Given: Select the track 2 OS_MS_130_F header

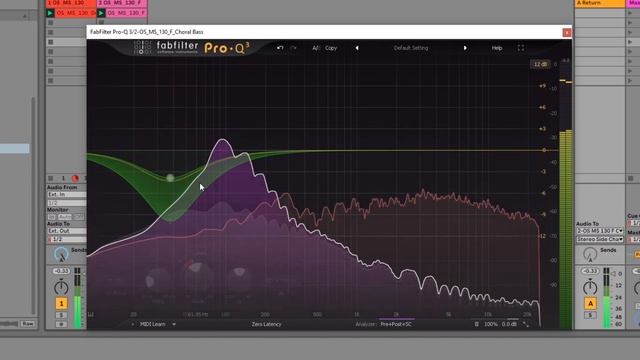Looking at the screenshot, I should click(122, 3).
